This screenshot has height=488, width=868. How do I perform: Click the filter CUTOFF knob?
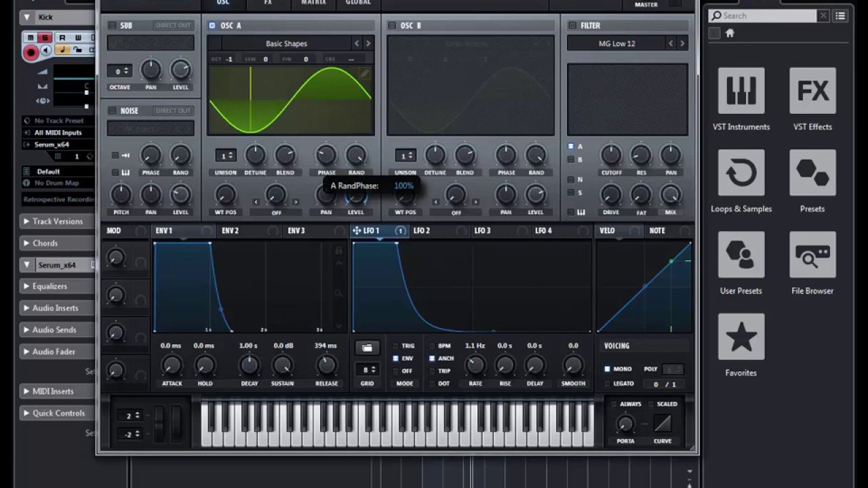click(611, 155)
